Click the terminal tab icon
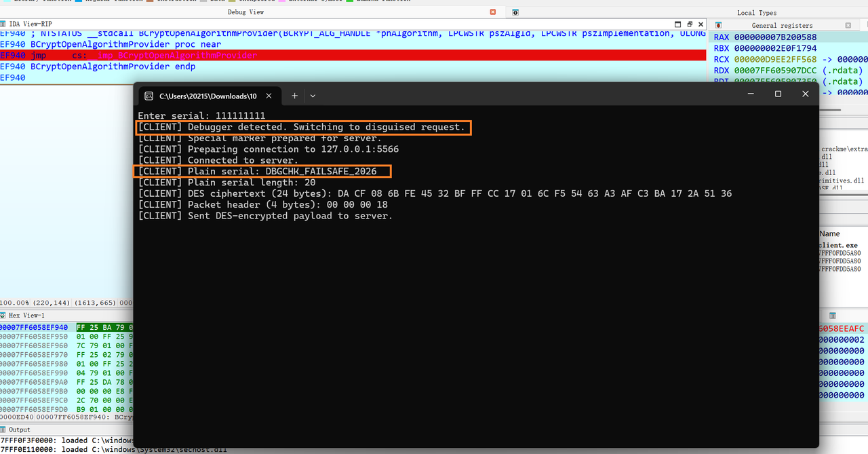This screenshot has width=868, height=454. [x=149, y=96]
